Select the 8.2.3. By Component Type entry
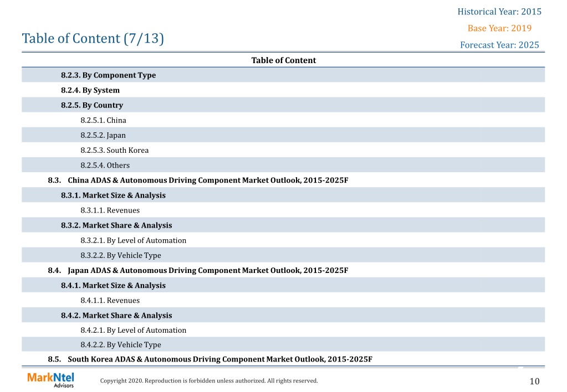The image size is (567, 392). (x=108, y=75)
